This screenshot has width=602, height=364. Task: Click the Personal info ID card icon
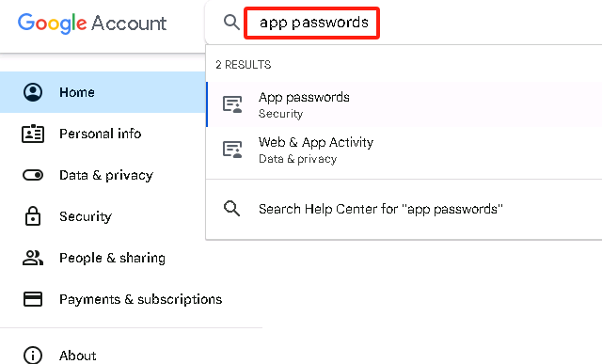coord(33,134)
